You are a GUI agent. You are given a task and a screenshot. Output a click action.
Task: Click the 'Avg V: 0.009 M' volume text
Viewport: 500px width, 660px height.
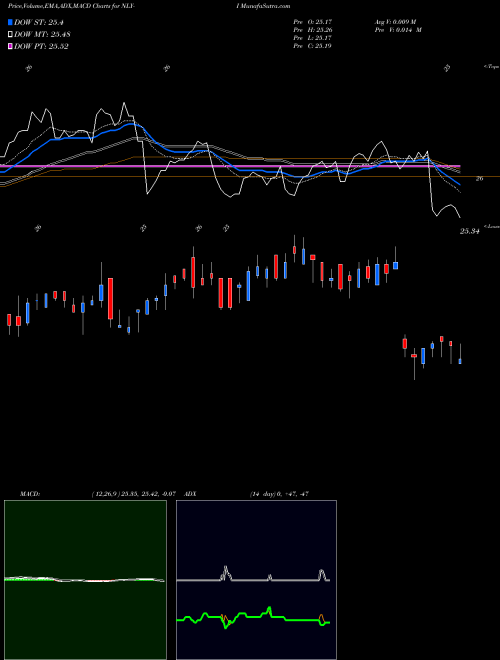click(395, 21)
